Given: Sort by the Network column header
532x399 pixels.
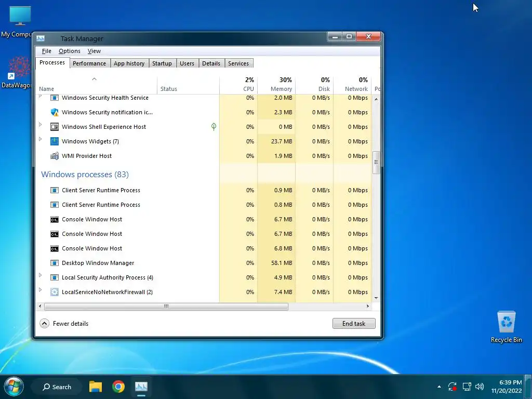Looking at the screenshot, I should point(353,85).
